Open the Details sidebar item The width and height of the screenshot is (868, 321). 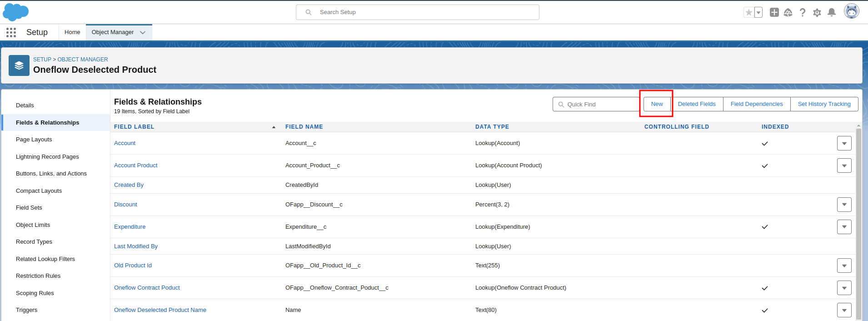pos(56,105)
